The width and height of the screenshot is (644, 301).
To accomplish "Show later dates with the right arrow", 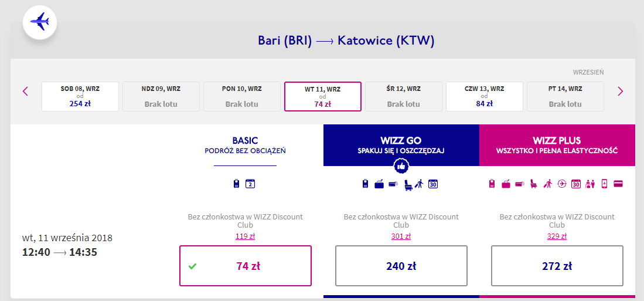I will click(x=620, y=92).
